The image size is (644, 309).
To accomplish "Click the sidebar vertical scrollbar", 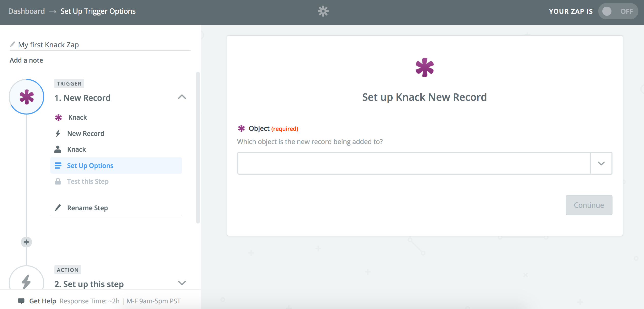I will tap(198, 148).
